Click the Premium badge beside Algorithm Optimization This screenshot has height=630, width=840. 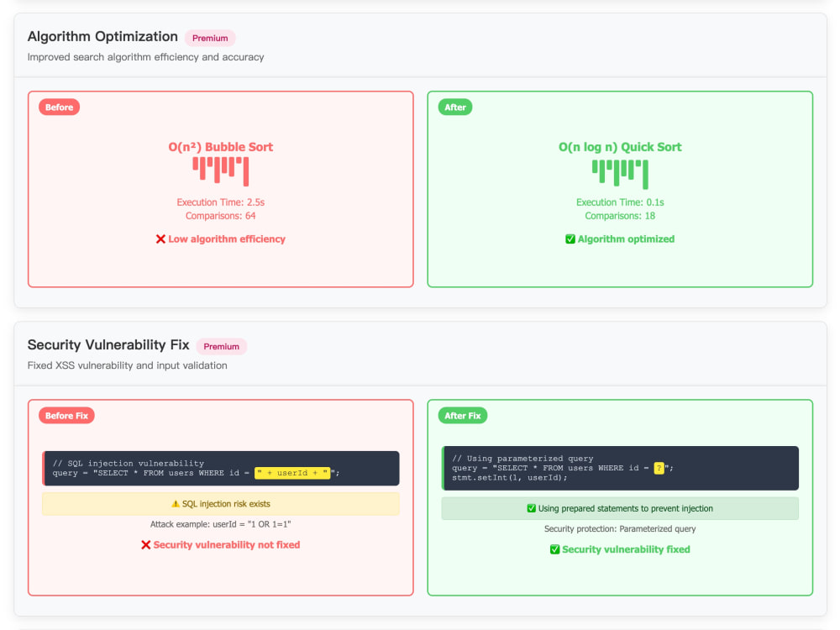click(210, 38)
